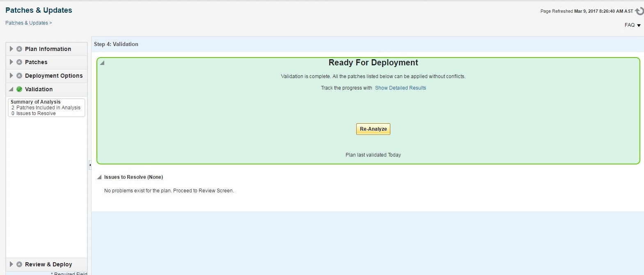This screenshot has width=644, height=275.
Task: Expand the Patches section arrow
Action: pos(11,62)
